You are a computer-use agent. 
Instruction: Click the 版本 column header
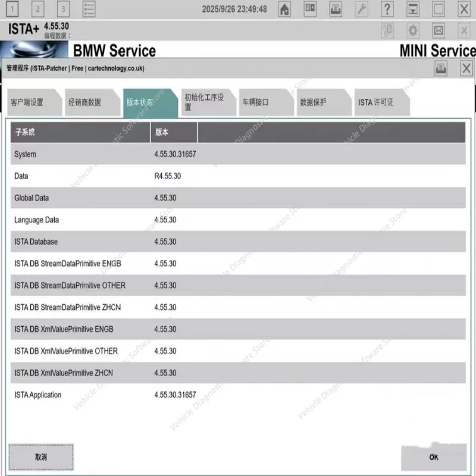[174, 132]
